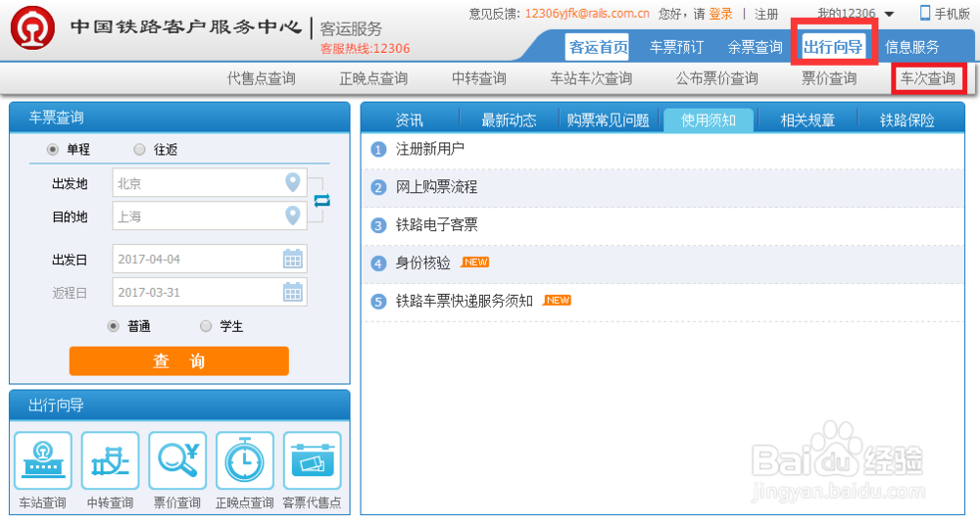Select 车次查询 submenu item

(x=928, y=78)
